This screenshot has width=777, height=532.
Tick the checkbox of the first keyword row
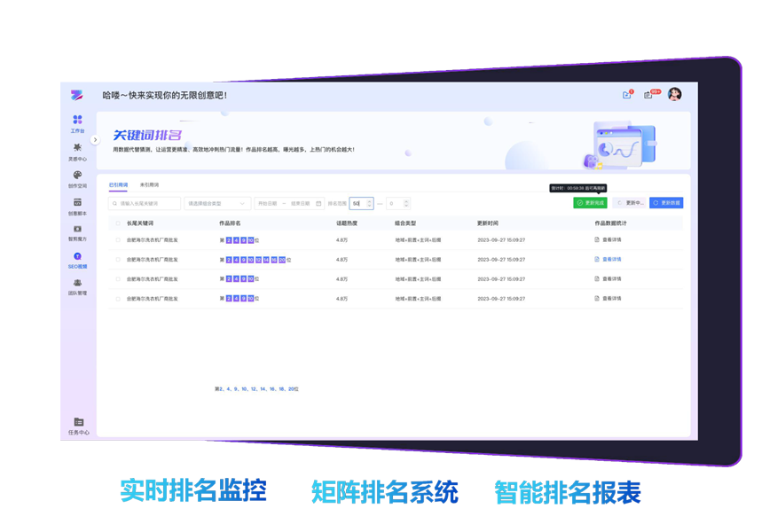[x=118, y=240]
